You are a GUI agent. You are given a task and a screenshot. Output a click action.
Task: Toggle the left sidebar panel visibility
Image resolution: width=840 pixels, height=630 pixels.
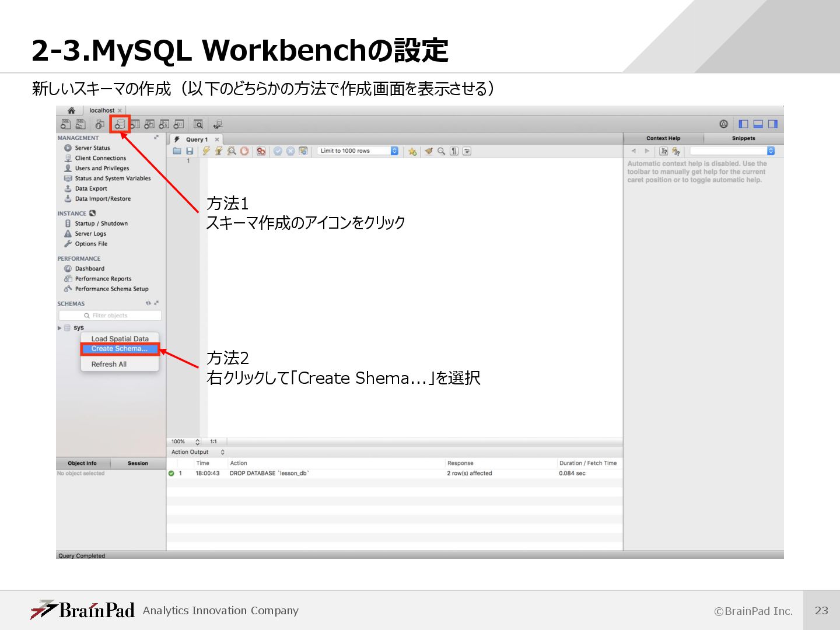[x=743, y=124]
